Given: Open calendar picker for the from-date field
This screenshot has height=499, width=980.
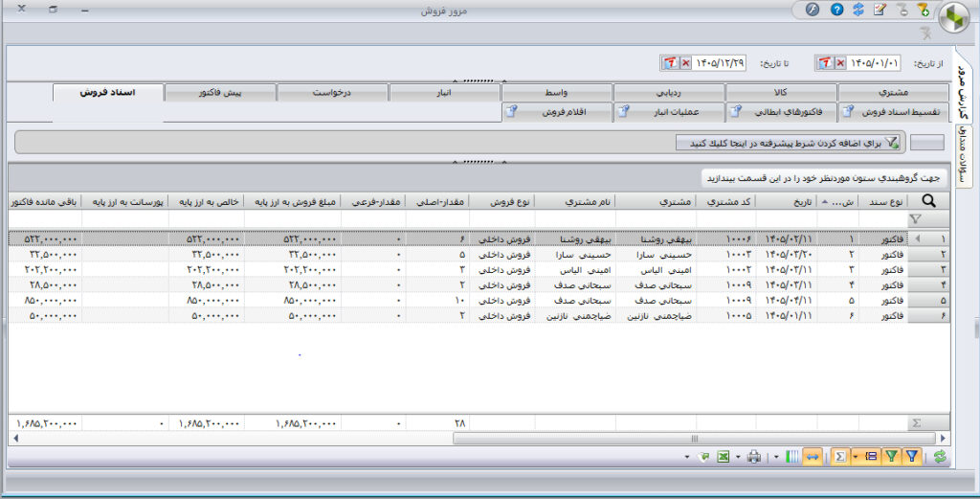Looking at the screenshot, I should click(825, 63).
